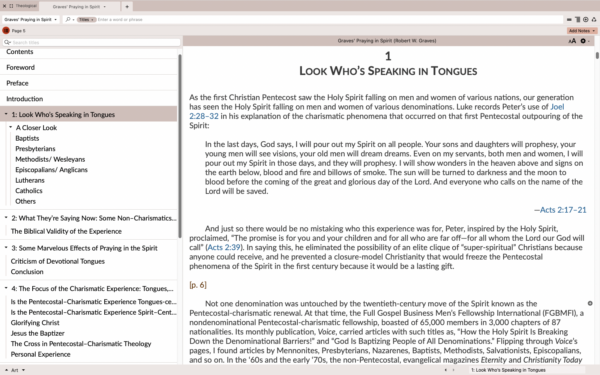600x375 pixels.
Task: Click the table of contents pane icon
Action: click(577, 19)
